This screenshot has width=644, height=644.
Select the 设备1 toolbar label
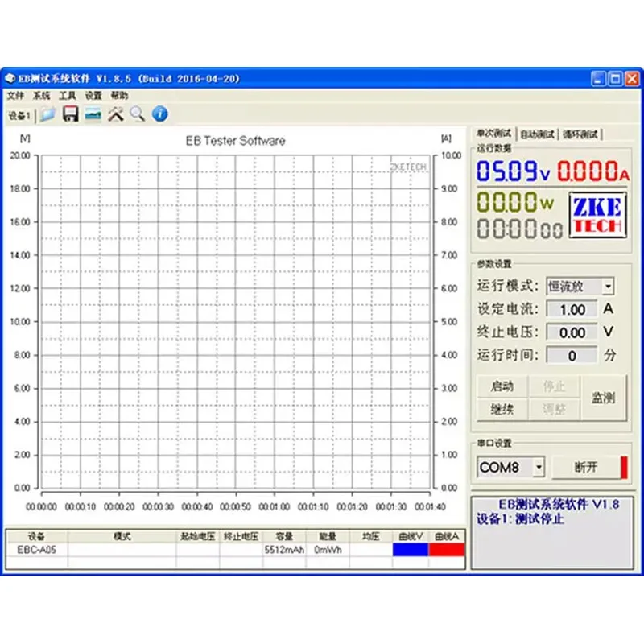19,116
